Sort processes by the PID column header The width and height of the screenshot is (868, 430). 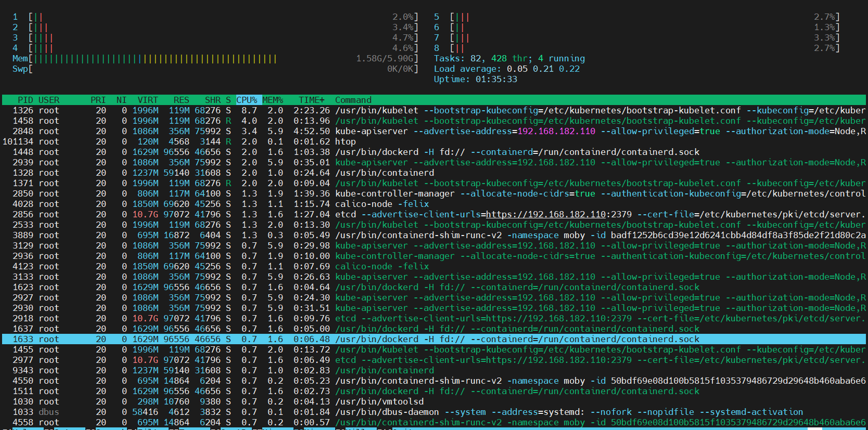pos(25,100)
